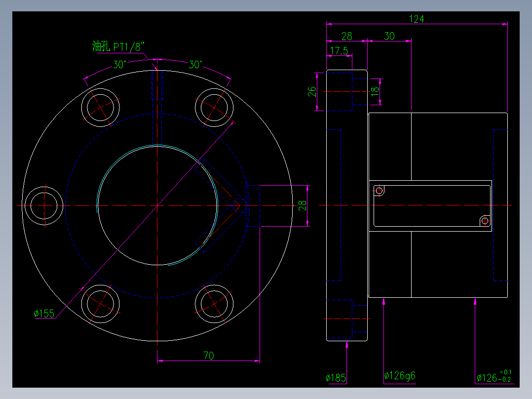Screen dimensions: 532x399
Task: Click the vertical 28 dimension in front view
Action: pos(303,205)
